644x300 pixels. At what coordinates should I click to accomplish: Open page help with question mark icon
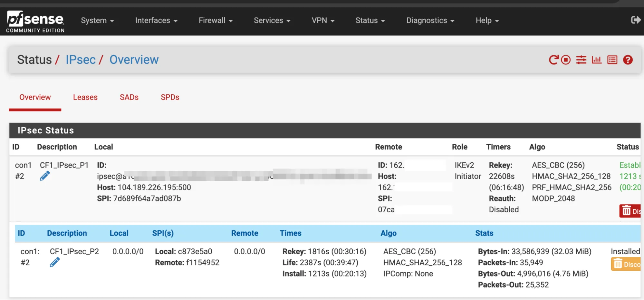coord(628,60)
